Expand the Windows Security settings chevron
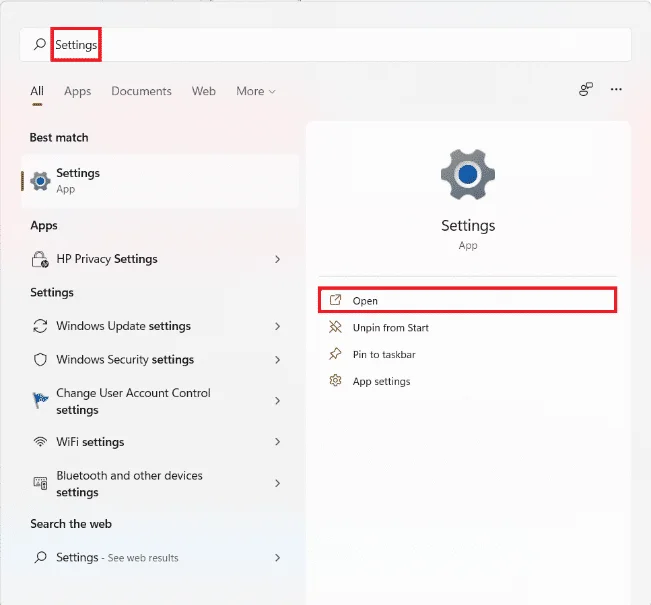The width and height of the screenshot is (651, 605). pos(277,360)
